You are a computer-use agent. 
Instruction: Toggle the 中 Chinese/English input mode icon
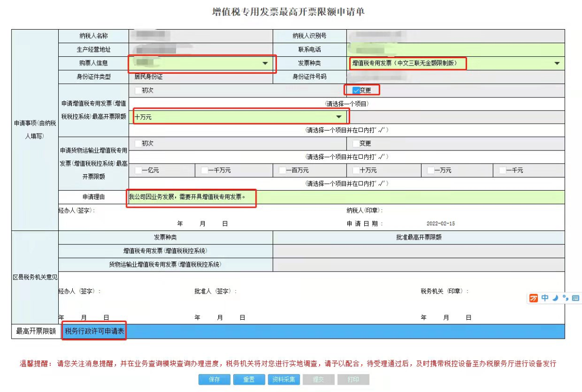click(x=545, y=298)
